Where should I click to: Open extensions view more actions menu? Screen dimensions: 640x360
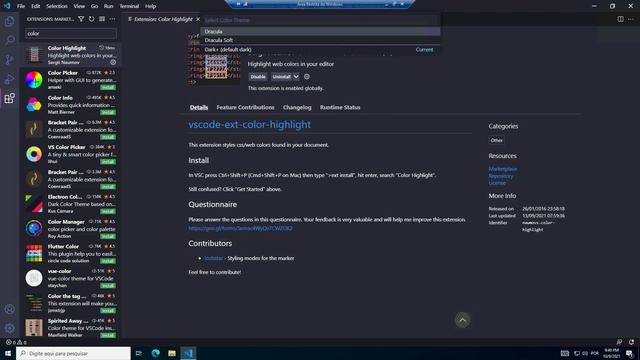coord(112,19)
